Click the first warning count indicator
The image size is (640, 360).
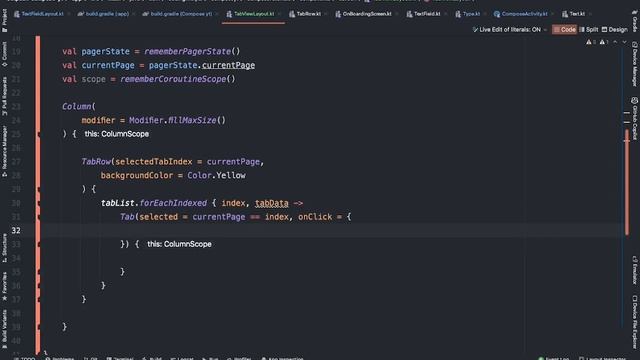[x=591, y=42]
